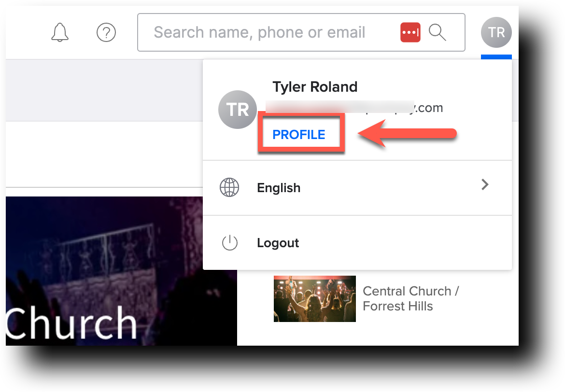This screenshot has width=565, height=392.
Task: Expand the English language submenu chevron
Action: [x=485, y=184]
